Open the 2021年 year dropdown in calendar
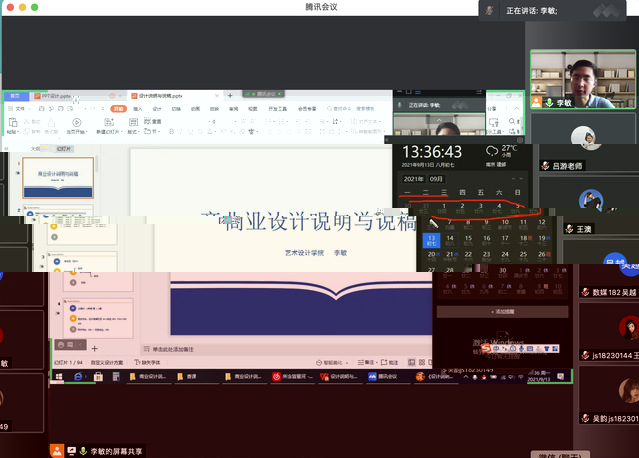The image size is (639, 458). coord(414,178)
